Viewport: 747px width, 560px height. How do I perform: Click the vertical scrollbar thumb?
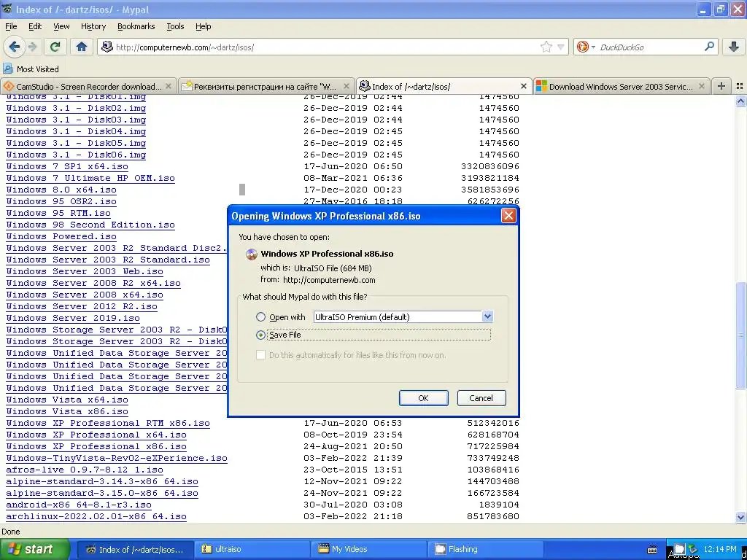pyautogui.click(x=740, y=335)
